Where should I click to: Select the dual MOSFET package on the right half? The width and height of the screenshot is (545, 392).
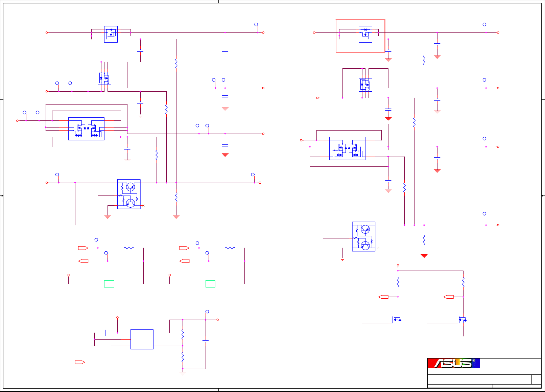(x=347, y=148)
